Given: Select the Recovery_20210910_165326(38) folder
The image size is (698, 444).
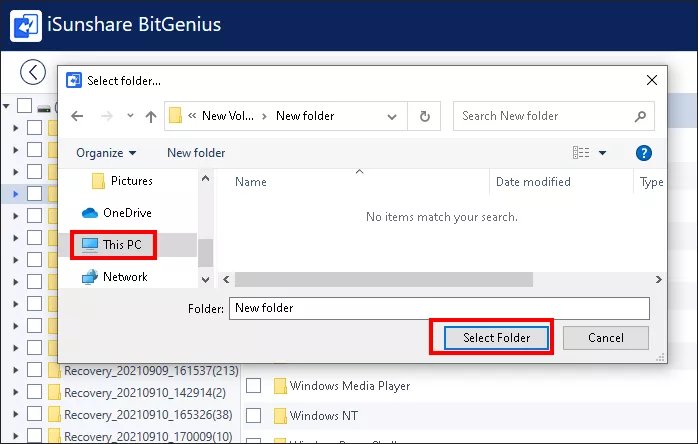Looking at the screenshot, I should [148, 415].
